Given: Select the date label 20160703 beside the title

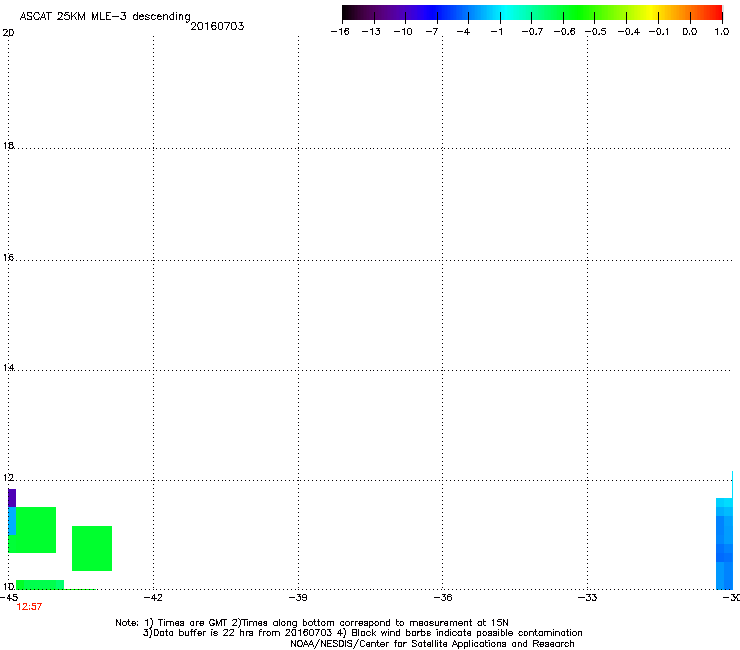Looking at the screenshot, I should (218, 26).
